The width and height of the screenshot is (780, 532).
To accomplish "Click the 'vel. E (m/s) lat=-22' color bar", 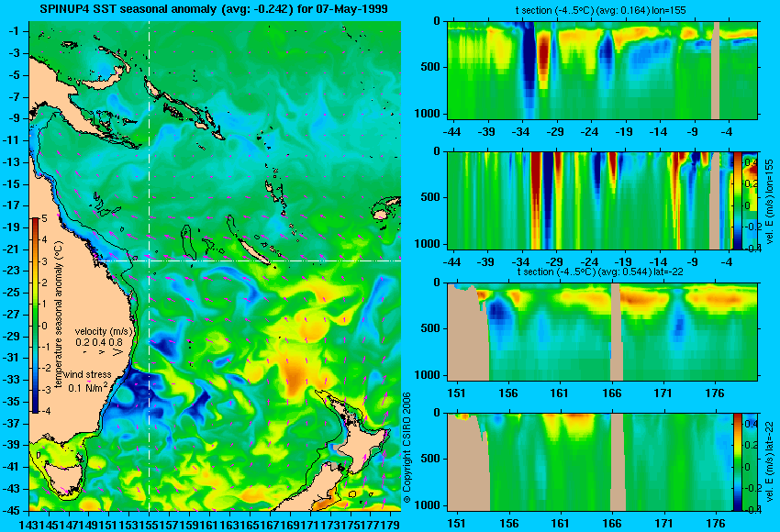I will [x=738, y=462].
